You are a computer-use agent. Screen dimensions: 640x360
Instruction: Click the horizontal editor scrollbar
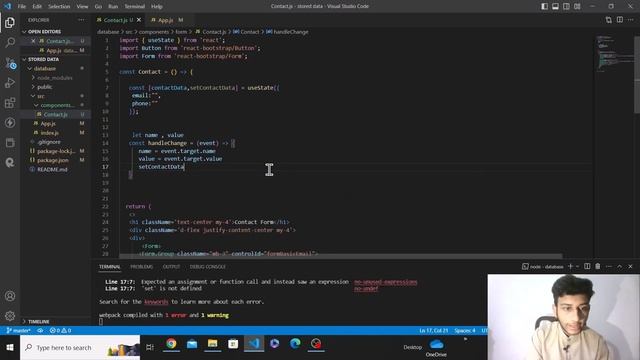point(341,256)
